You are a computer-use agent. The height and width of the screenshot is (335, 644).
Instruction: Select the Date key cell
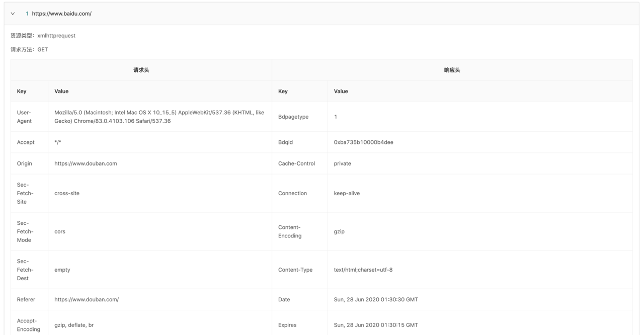(300, 299)
